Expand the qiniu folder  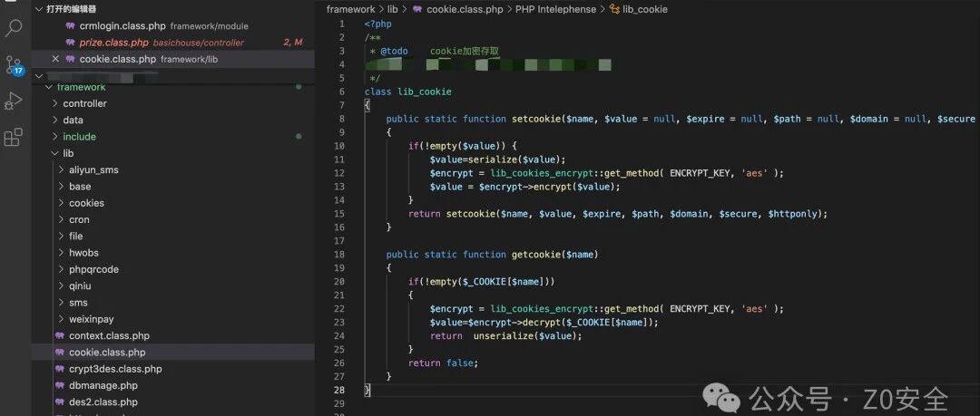pyautogui.click(x=173, y=286)
